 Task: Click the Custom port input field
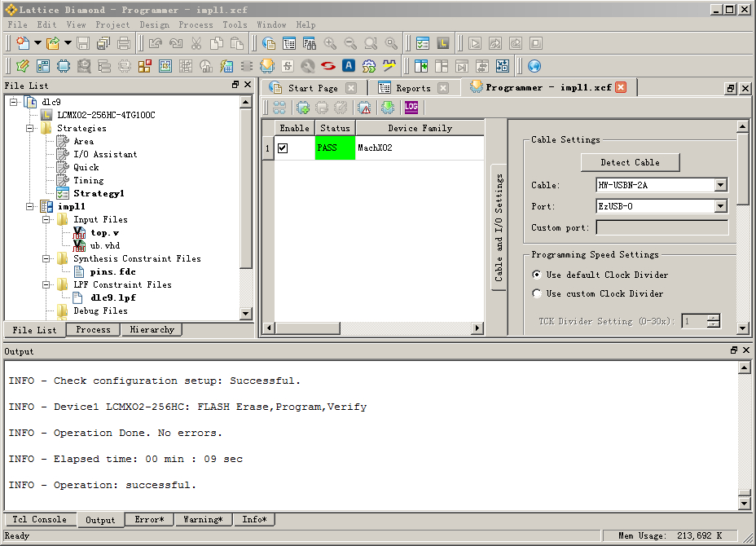tap(662, 227)
